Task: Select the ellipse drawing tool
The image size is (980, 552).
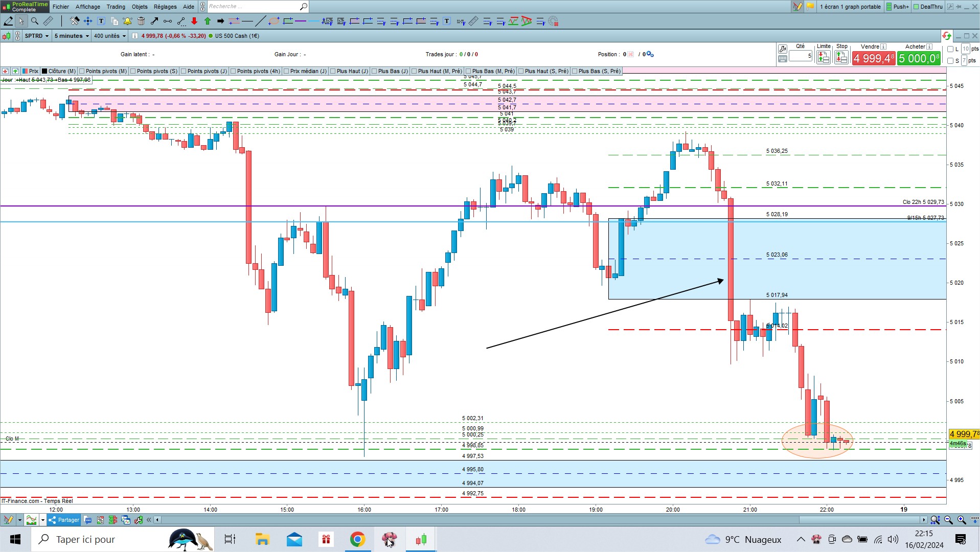Action: pos(274,21)
